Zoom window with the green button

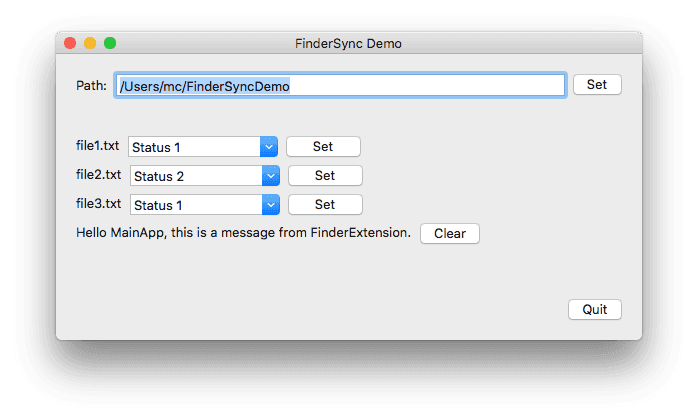(x=110, y=44)
